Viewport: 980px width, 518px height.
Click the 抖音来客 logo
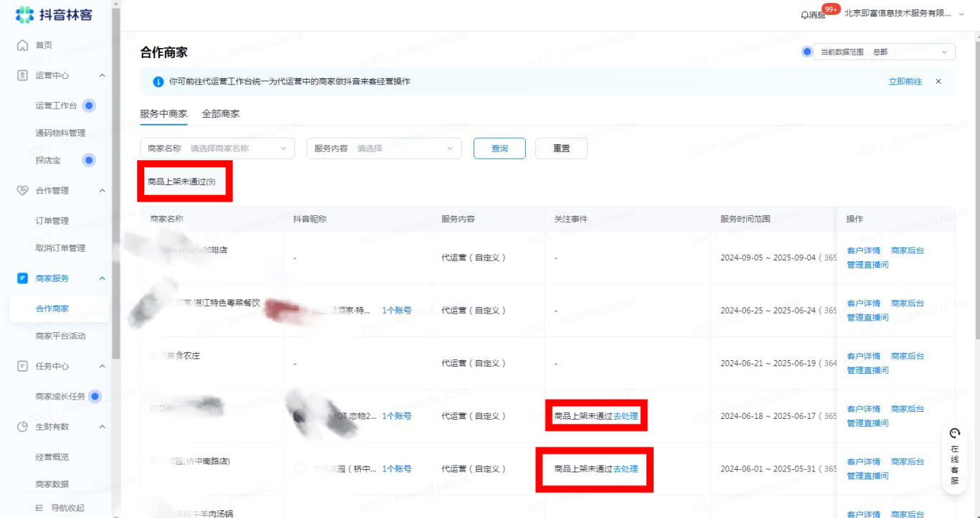pyautogui.click(x=54, y=14)
